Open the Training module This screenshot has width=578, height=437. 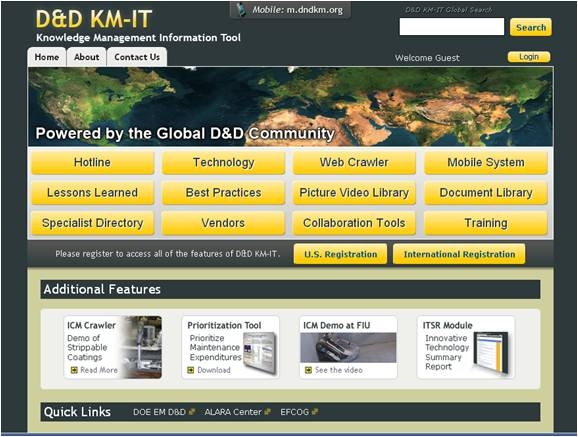486,223
